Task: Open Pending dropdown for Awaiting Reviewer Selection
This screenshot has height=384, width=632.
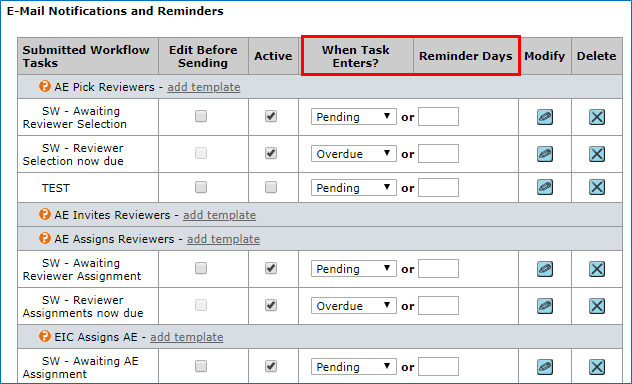Action: coord(353,117)
